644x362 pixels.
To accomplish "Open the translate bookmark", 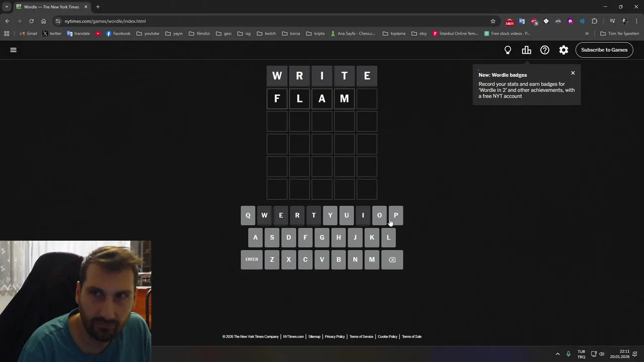I will (x=78, y=34).
